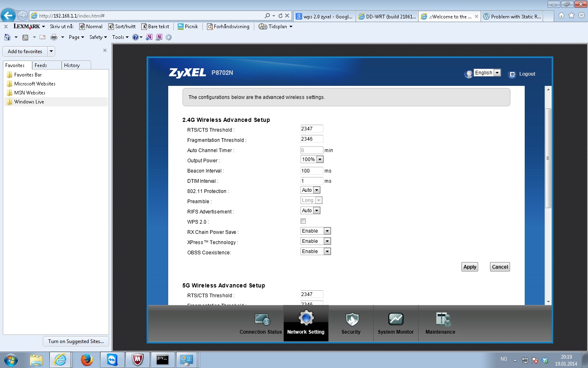Click the Apply button
The width and height of the screenshot is (588, 368).
[470, 267]
